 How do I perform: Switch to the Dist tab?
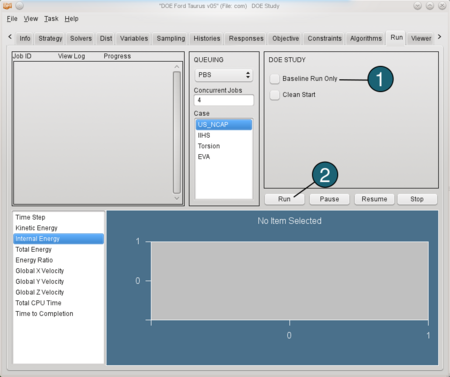click(106, 38)
